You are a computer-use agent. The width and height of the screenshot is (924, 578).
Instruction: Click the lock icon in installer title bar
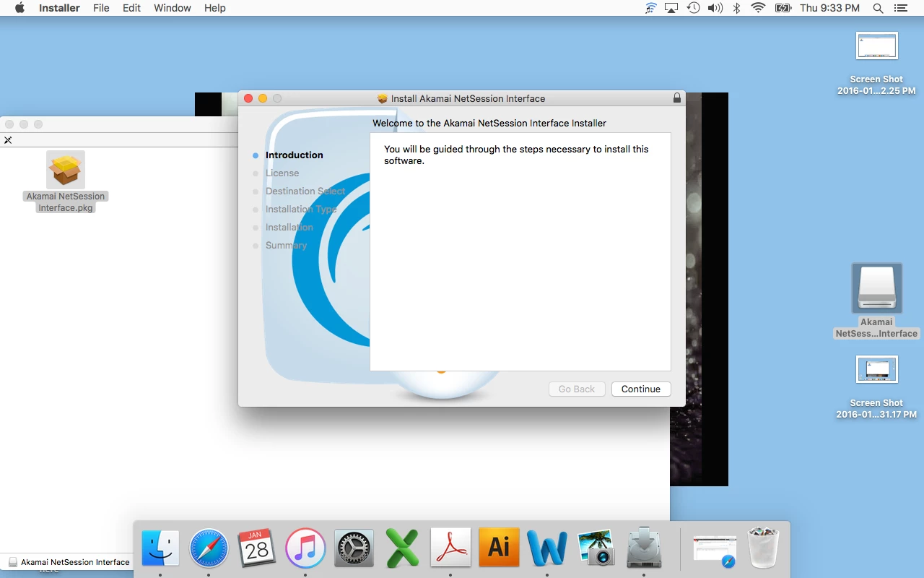coord(676,98)
